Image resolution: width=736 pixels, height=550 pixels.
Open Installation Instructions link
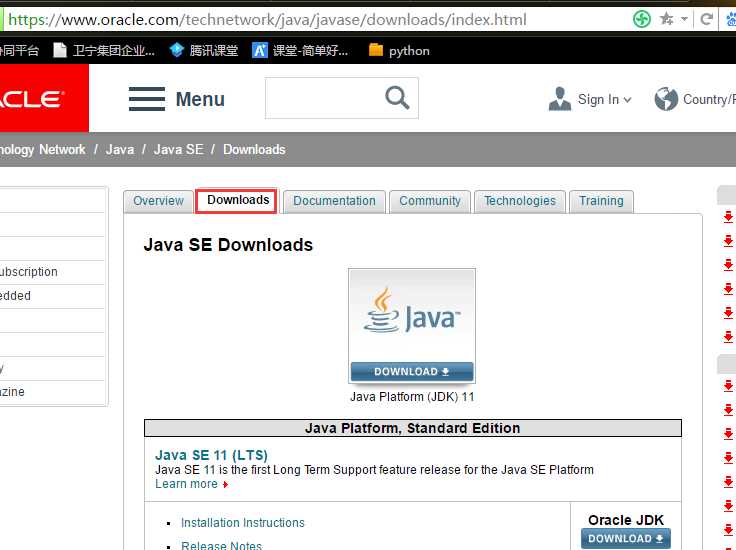pyautogui.click(x=243, y=523)
